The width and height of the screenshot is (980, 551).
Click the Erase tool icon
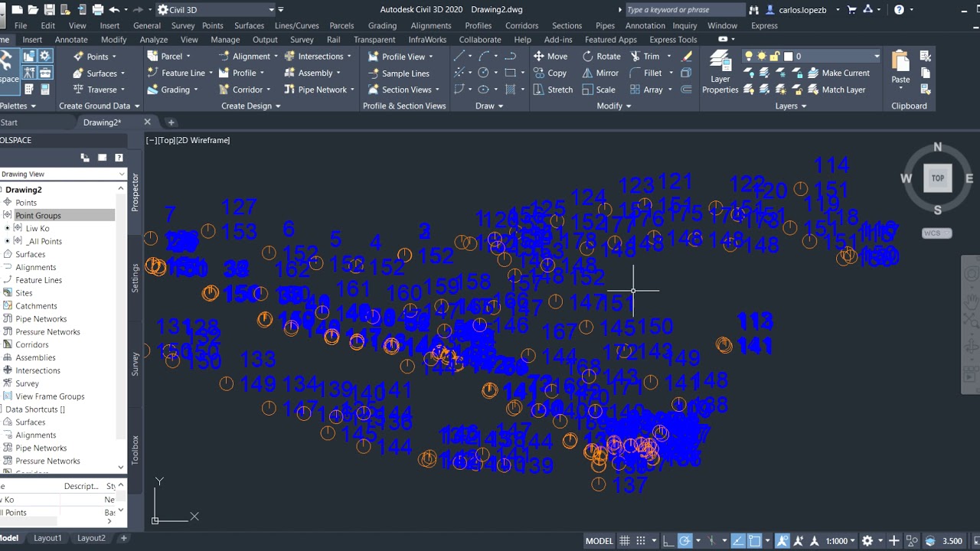point(687,56)
